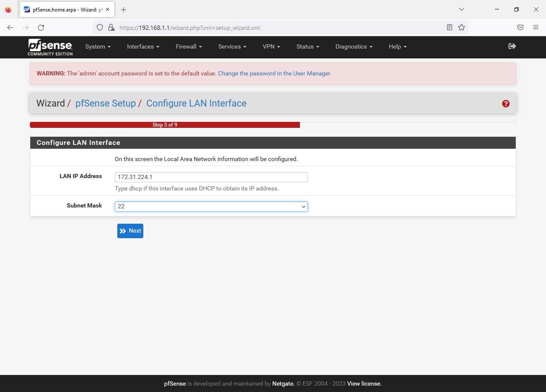Image resolution: width=546 pixels, height=392 pixels.
Task: Click the Firefox icon in title bar
Action: [9, 9]
